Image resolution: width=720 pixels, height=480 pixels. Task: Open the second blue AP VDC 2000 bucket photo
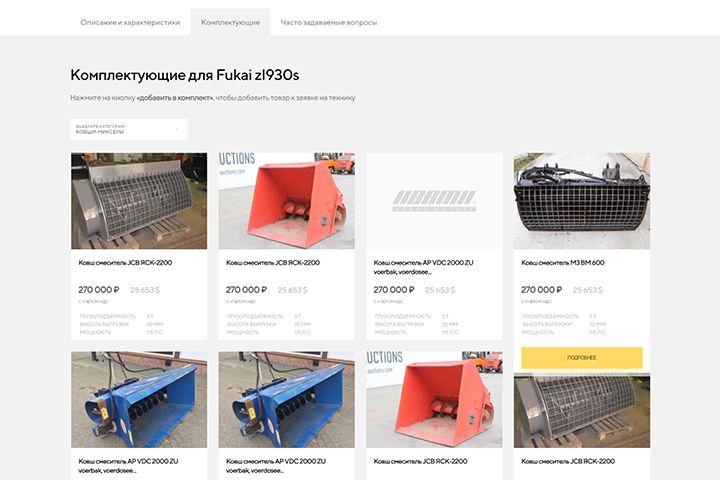287,400
